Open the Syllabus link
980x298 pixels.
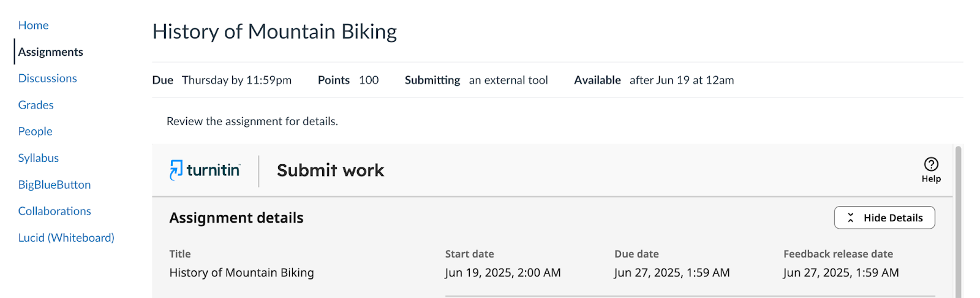[38, 158]
